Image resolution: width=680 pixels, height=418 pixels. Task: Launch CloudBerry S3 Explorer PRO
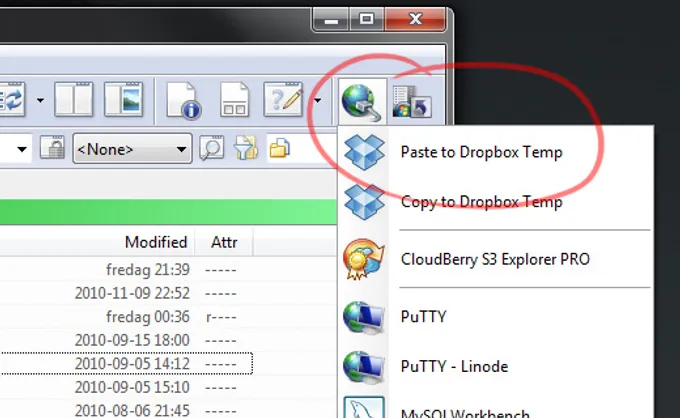(495, 260)
